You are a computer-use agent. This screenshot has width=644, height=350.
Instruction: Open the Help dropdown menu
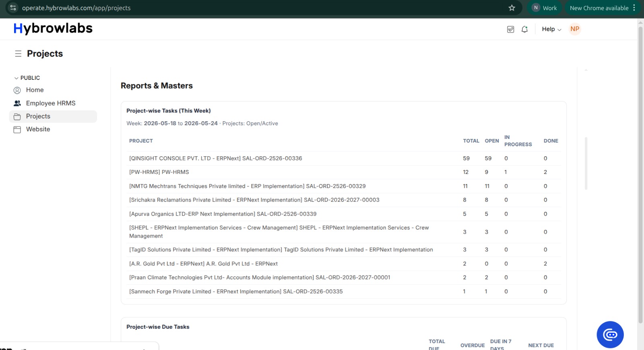click(x=551, y=29)
